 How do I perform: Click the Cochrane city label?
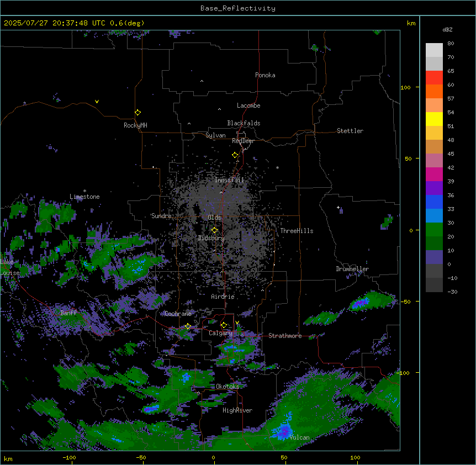coord(178,314)
